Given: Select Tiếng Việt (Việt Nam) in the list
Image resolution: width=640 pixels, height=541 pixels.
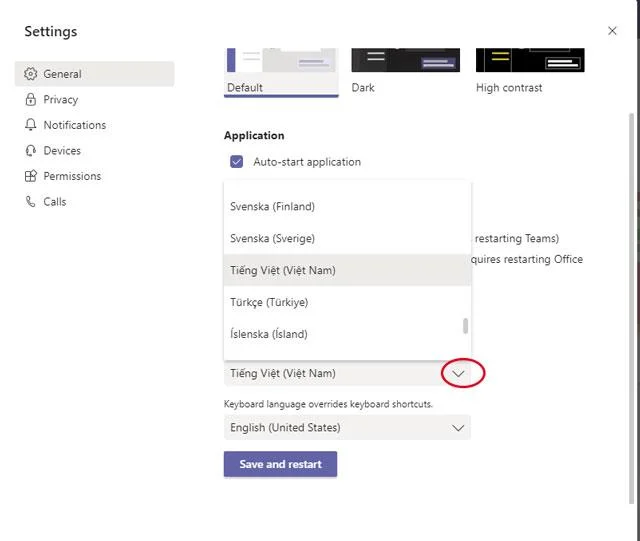Looking at the screenshot, I should coord(347,270).
